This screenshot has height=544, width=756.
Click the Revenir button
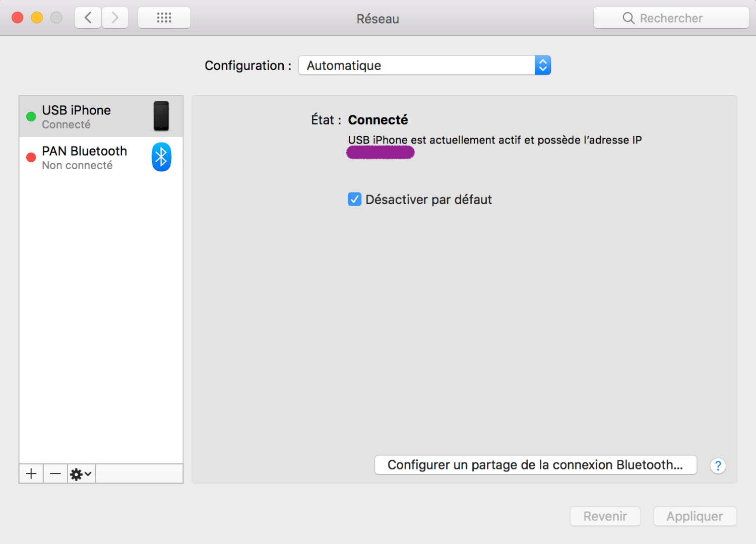(x=605, y=516)
